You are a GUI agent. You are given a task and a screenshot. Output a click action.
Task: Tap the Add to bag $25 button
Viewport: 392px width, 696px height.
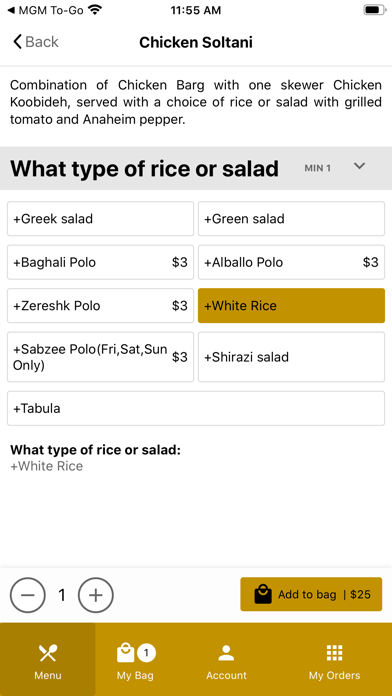311,594
